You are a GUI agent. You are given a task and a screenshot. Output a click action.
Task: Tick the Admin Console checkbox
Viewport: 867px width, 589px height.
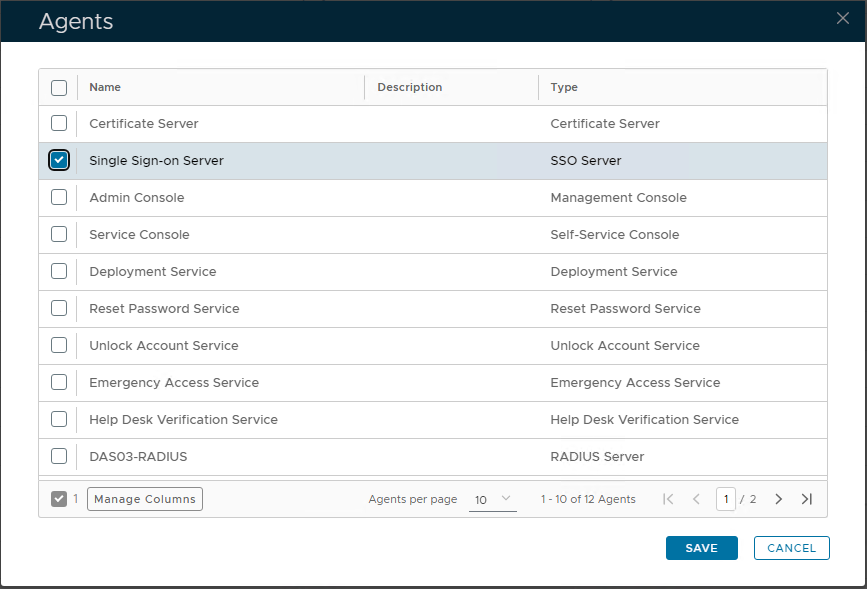point(59,197)
